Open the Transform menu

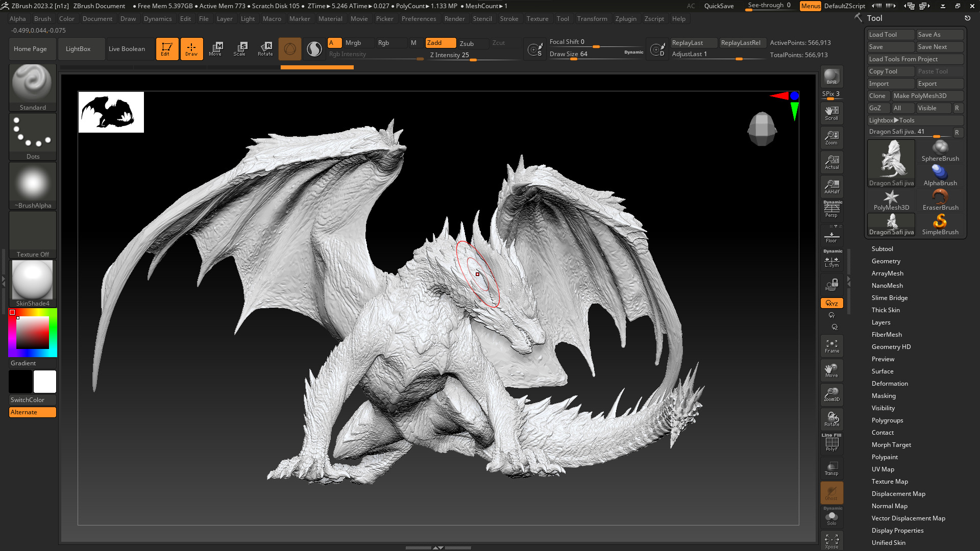tap(592, 19)
